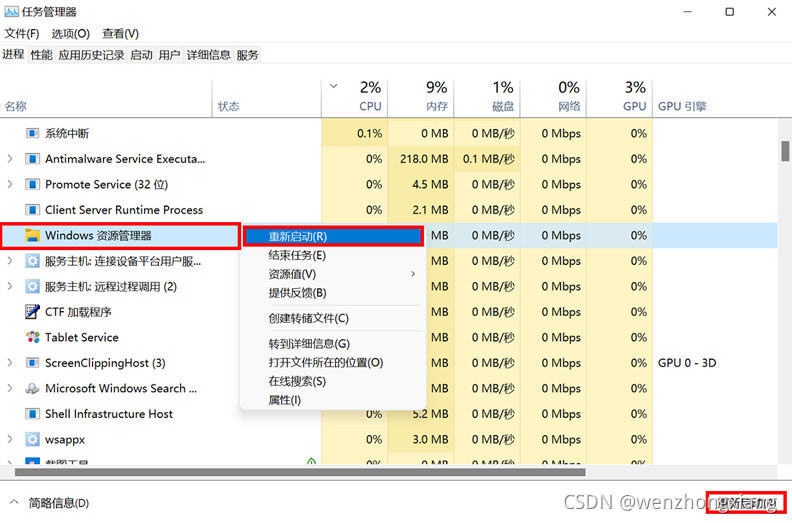Click the Tablet Service colorful icon
Screen dimensions: 792x523
[x=33, y=337]
